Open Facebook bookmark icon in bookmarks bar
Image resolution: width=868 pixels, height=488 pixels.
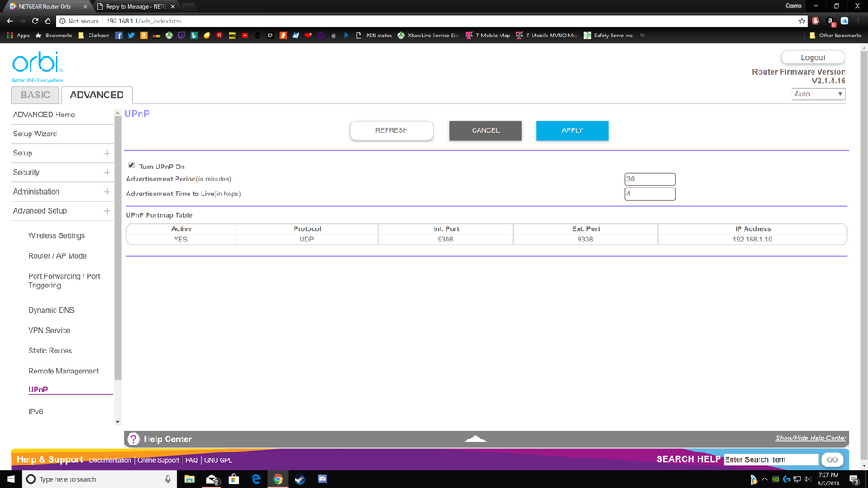(118, 36)
